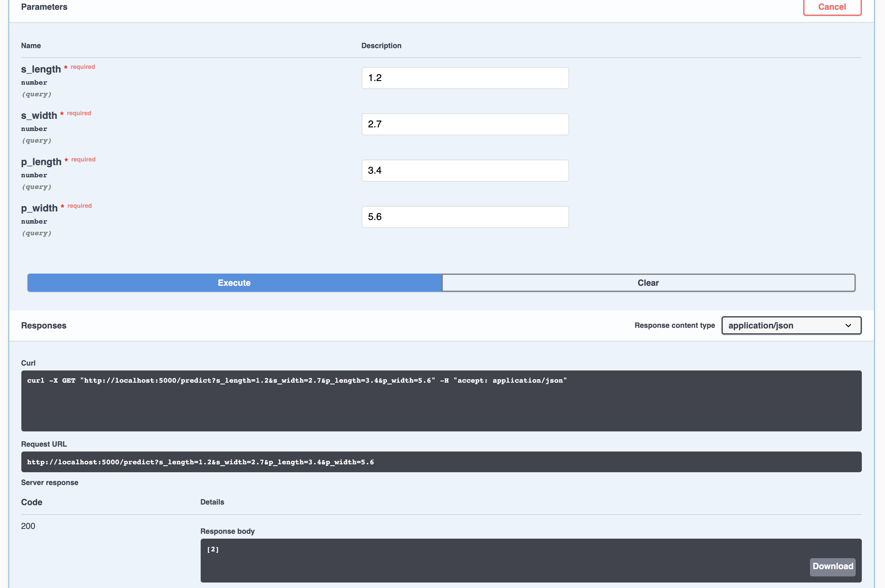Click the chevron arrow beside application/json
Image resolution: width=885 pixels, height=588 pixels.
[848, 325]
